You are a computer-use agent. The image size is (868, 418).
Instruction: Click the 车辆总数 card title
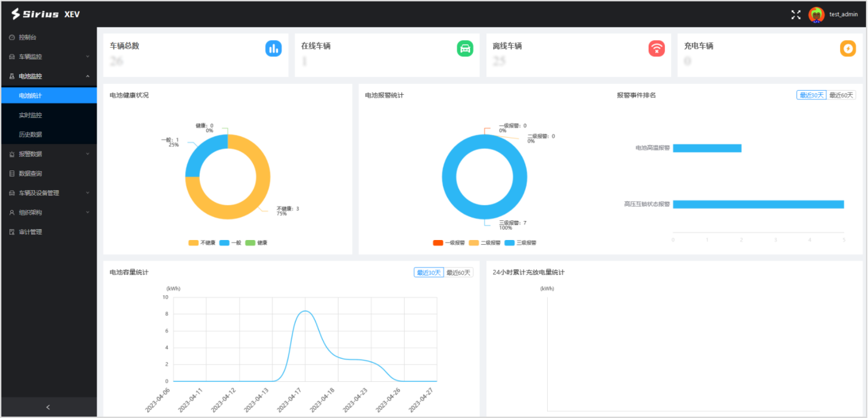(x=124, y=46)
